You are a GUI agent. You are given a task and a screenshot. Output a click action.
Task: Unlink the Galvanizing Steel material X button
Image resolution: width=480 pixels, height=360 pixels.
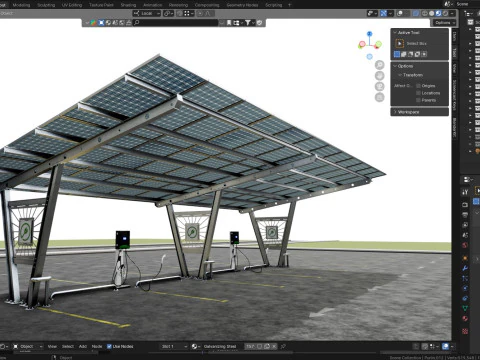tap(274, 347)
